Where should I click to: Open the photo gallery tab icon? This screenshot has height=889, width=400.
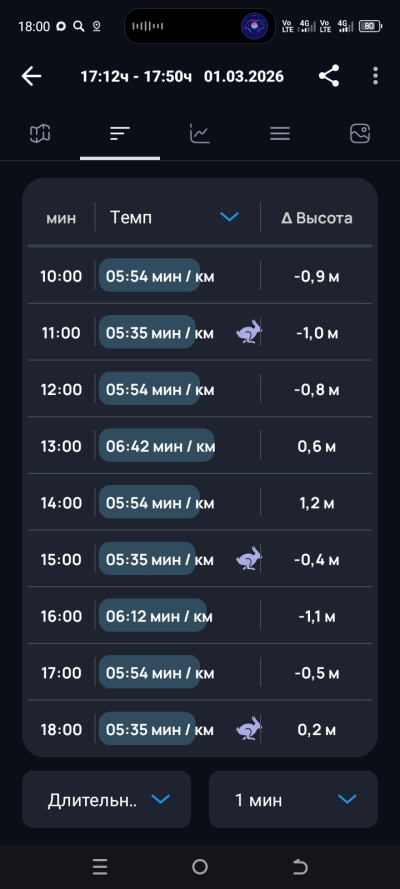click(x=360, y=134)
